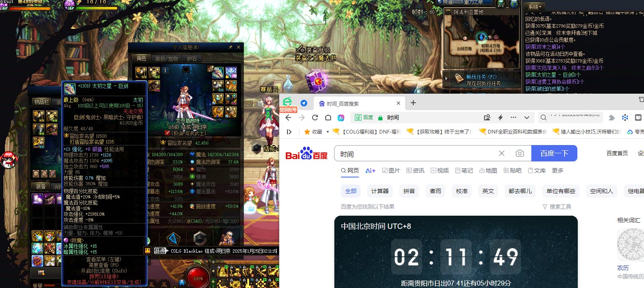Click the equipped greatsword weapon slot
The width and height of the screenshot is (644, 288).
point(218,72)
